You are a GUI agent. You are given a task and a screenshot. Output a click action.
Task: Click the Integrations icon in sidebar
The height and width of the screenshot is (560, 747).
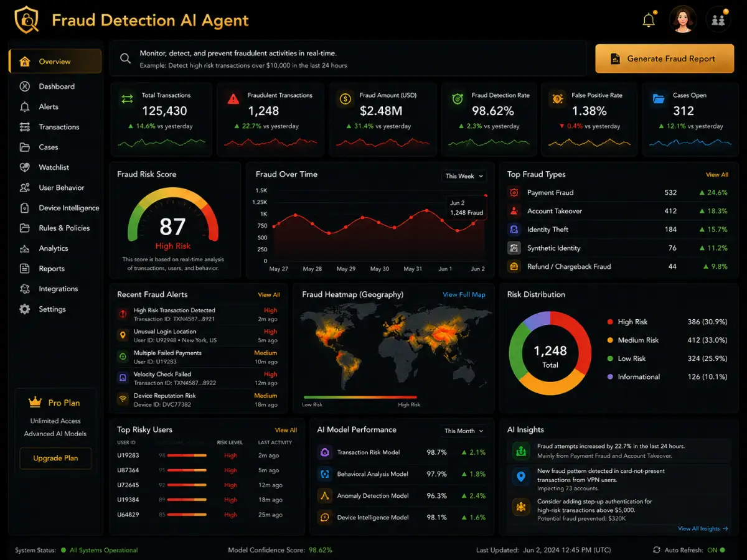tap(25, 289)
